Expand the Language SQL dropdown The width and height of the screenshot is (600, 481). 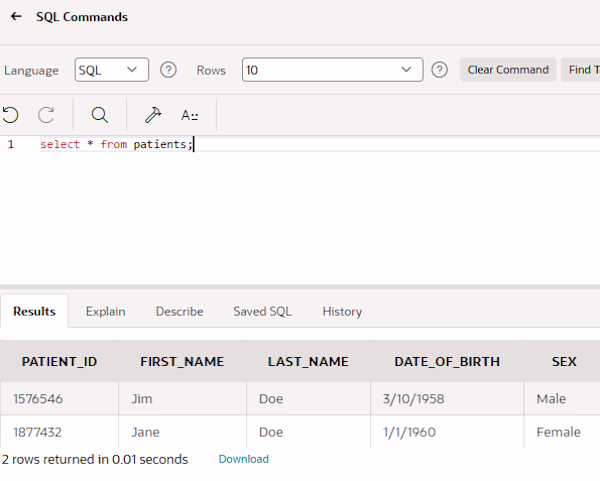tap(112, 70)
